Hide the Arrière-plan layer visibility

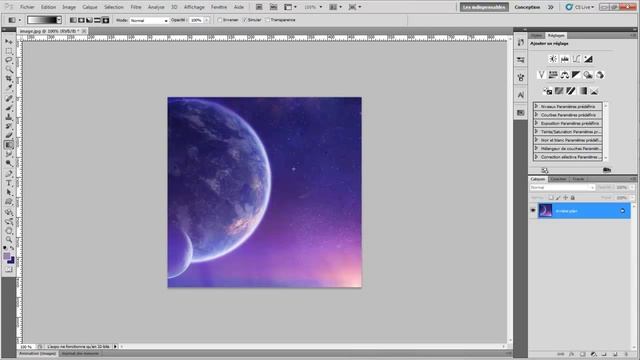(x=533, y=211)
